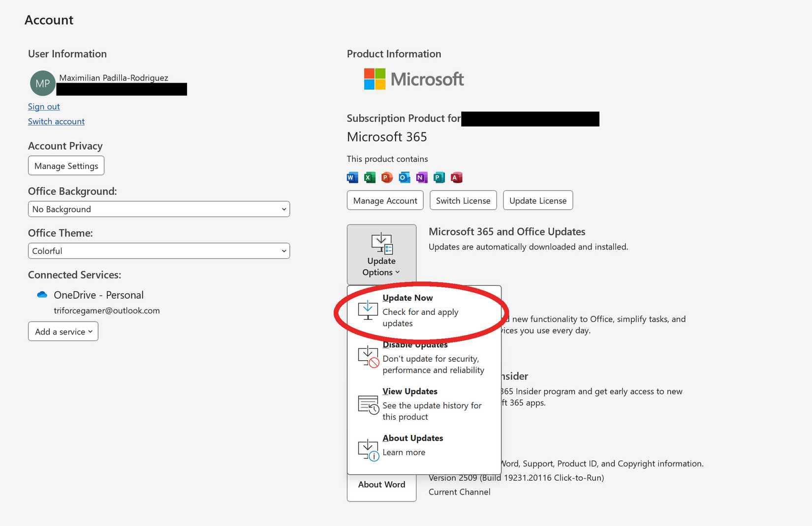Select the Excel icon under product contents
Image resolution: width=812 pixels, height=526 pixels.
pos(369,177)
